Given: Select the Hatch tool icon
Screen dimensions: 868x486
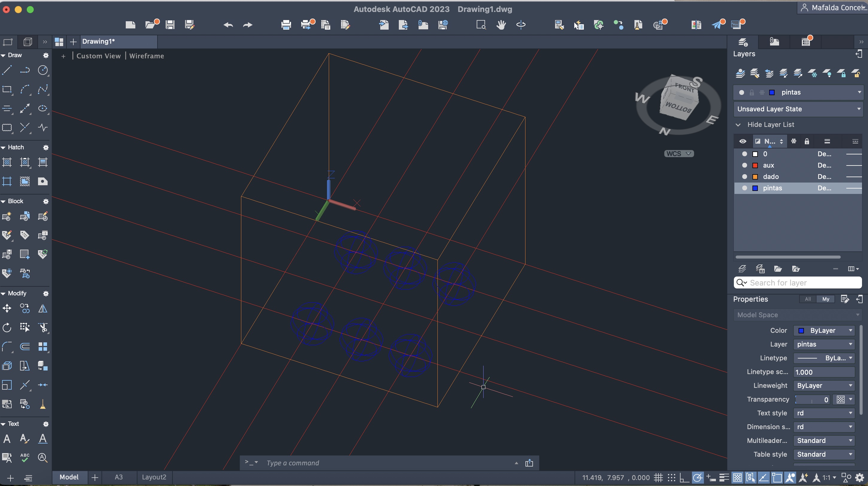Looking at the screenshot, I should (x=7, y=162).
